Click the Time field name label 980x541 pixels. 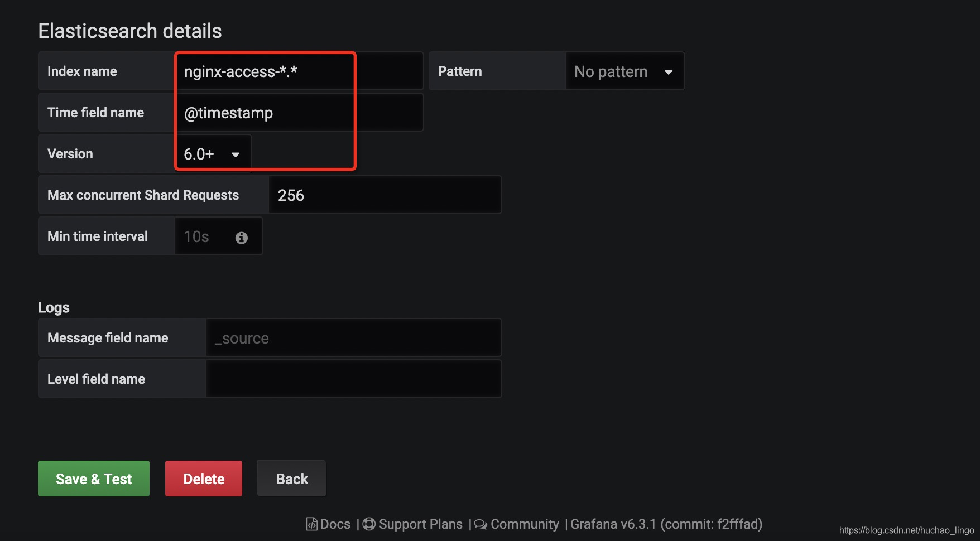[x=95, y=113]
